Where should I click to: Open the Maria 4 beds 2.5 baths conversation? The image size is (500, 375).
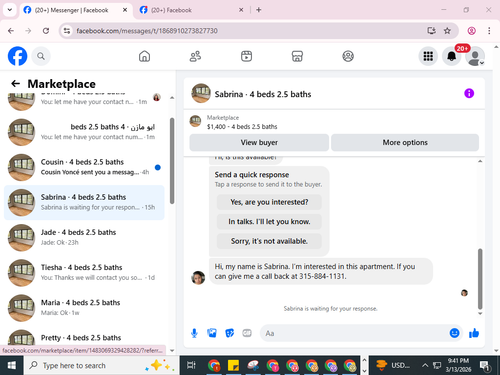tap(84, 308)
